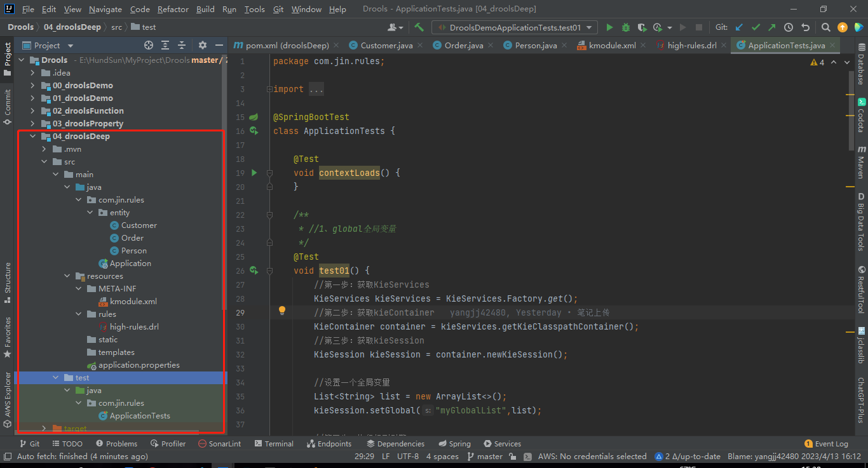This screenshot has height=468, width=868.
Task: Click the yellow intention light bulb
Action: pos(282,311)
